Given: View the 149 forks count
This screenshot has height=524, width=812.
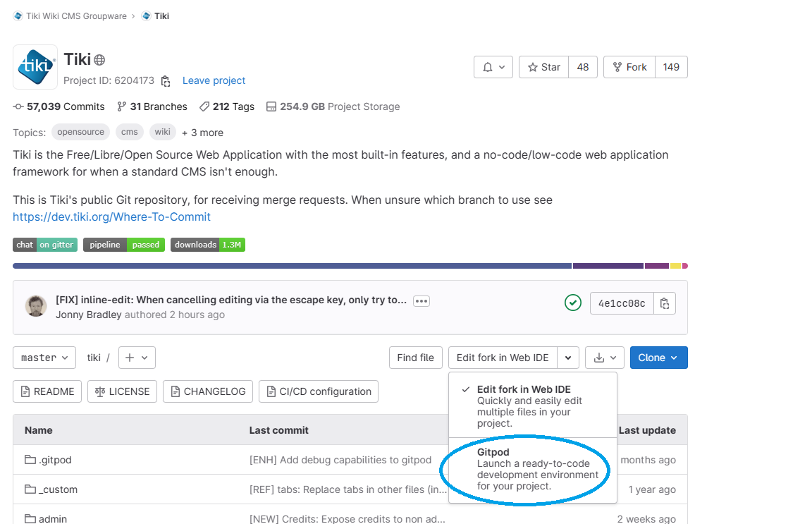Looking at the screenshot, I should pos(671,67).
